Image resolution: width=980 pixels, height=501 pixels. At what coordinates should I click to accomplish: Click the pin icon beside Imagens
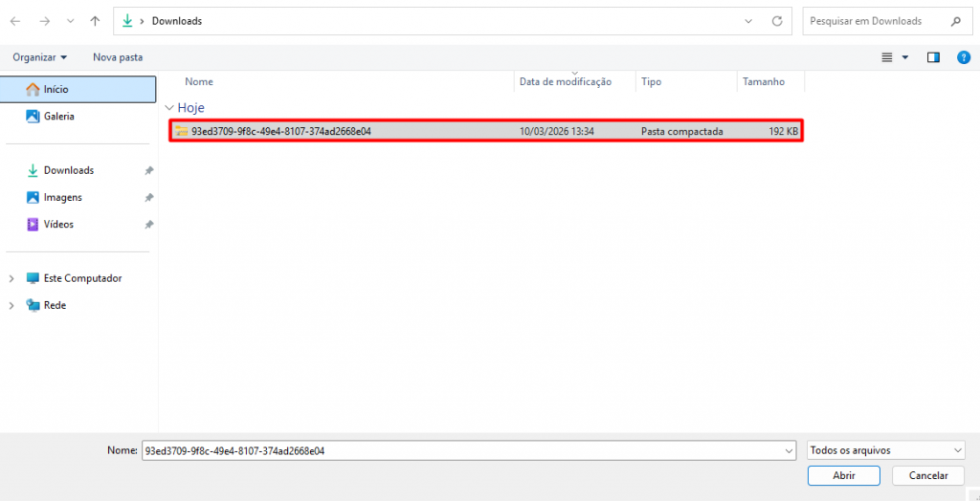[148, 197]
